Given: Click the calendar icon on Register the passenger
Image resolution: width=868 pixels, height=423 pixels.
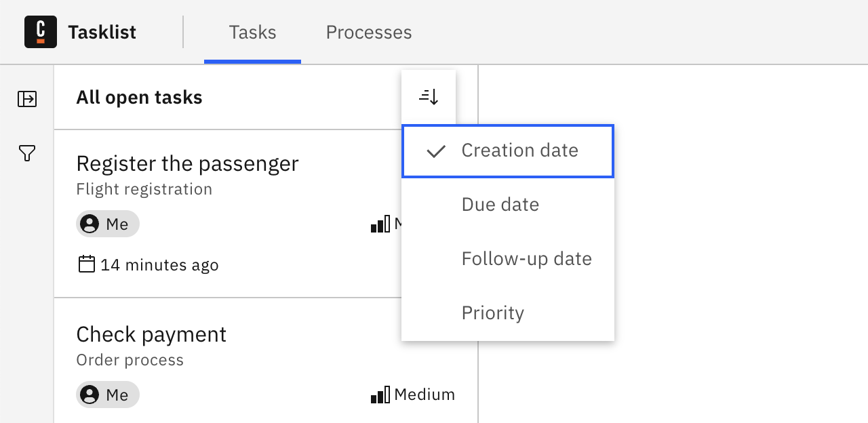Looking at the screenshot, I should coord(86,264).
